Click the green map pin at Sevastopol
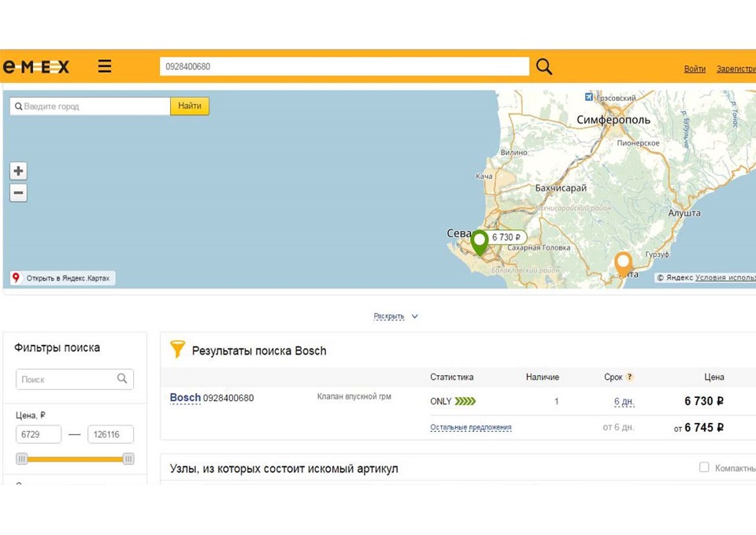The image size is (756, 535). tap(480, 243)
